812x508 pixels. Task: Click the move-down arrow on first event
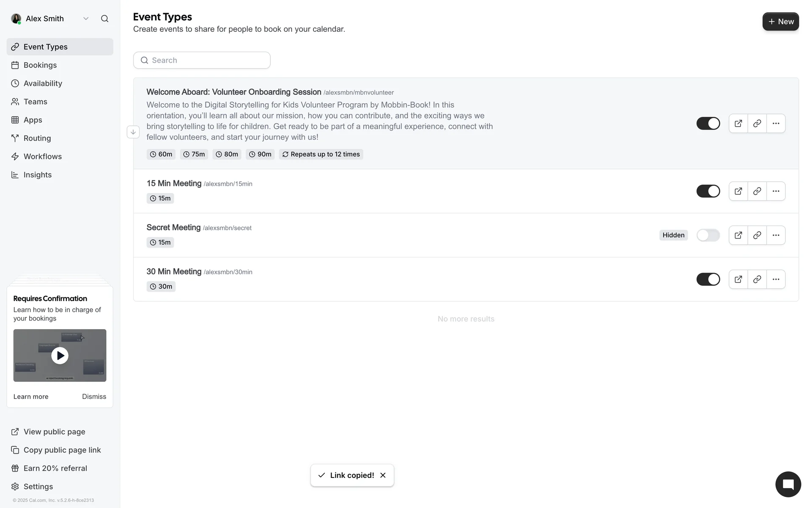133,132
